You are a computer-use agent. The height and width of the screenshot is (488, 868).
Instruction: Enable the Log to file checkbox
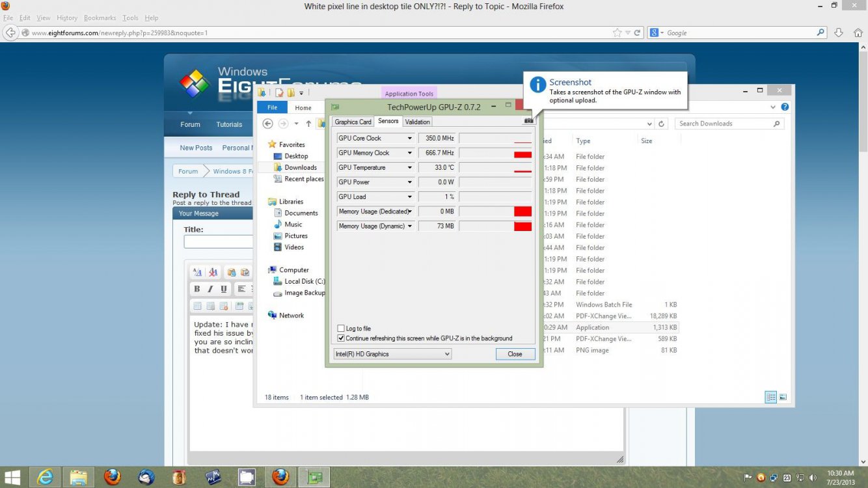pos(341,329)
